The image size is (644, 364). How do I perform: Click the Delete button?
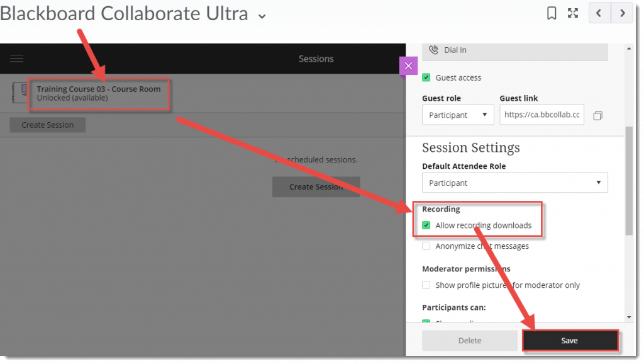point(469,340)
